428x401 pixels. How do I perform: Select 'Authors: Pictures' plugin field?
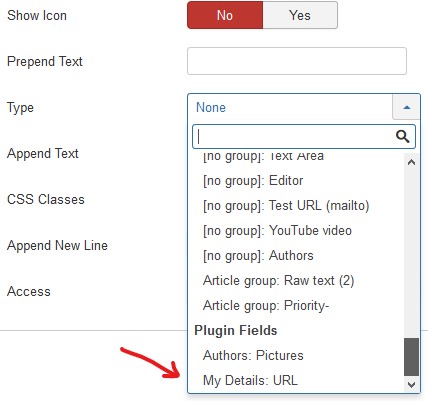point(299,355)
